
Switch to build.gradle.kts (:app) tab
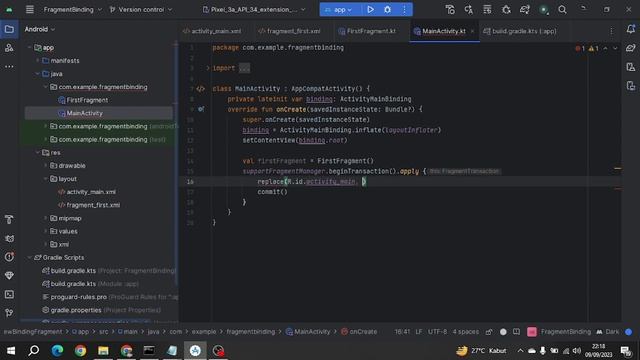[520, 31]
